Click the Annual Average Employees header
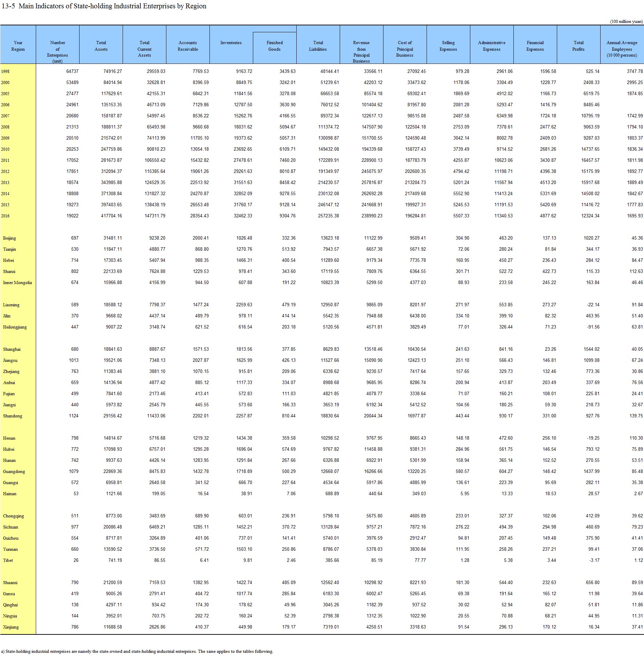644x657 pixels. tap(622, 49)
